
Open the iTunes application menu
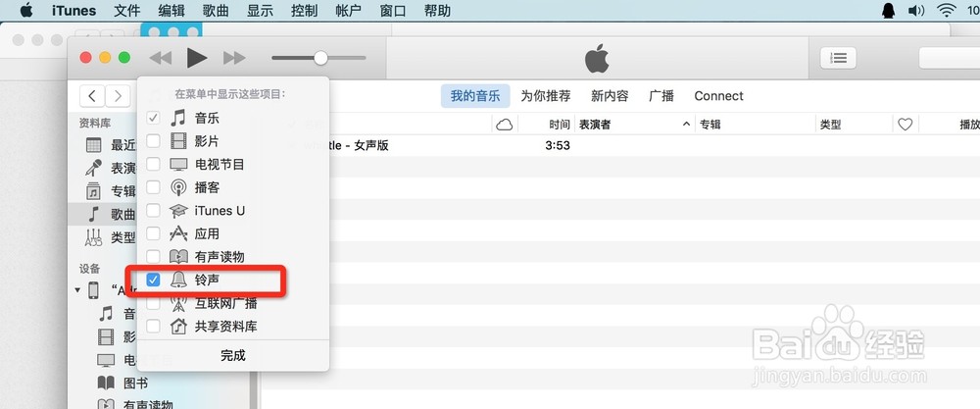pyautogui.click(x=73, y=11)
